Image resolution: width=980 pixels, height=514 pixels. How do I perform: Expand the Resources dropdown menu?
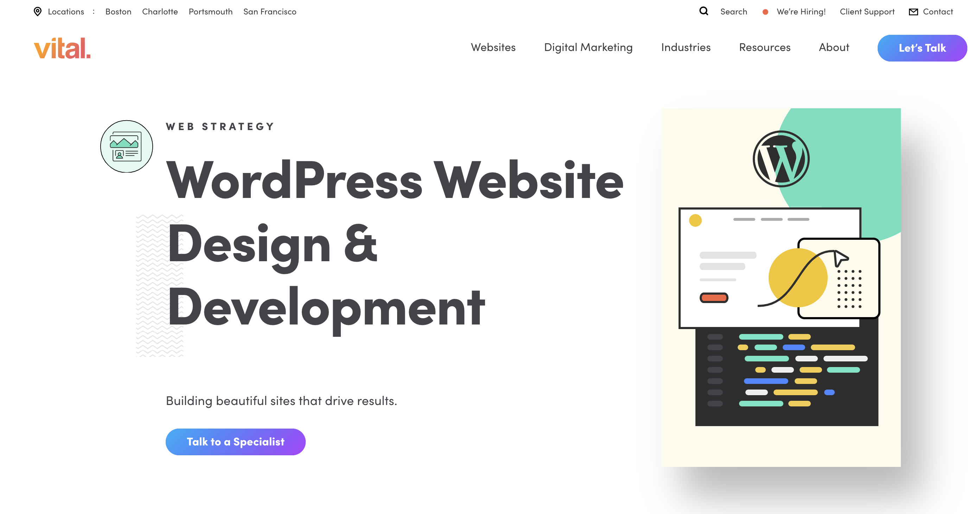[x=765, y=47]
